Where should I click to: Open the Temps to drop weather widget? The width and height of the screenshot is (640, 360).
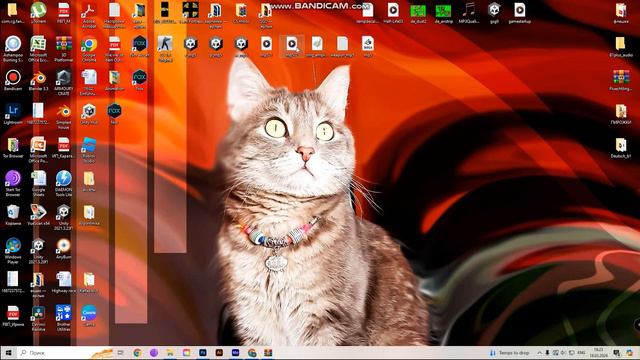pos(509,353)
